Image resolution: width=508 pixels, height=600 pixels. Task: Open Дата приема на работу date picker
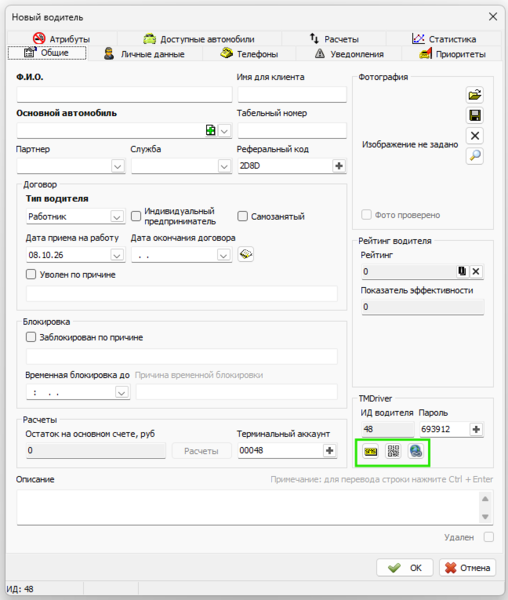pyautogui.click(x=117, y=255)
